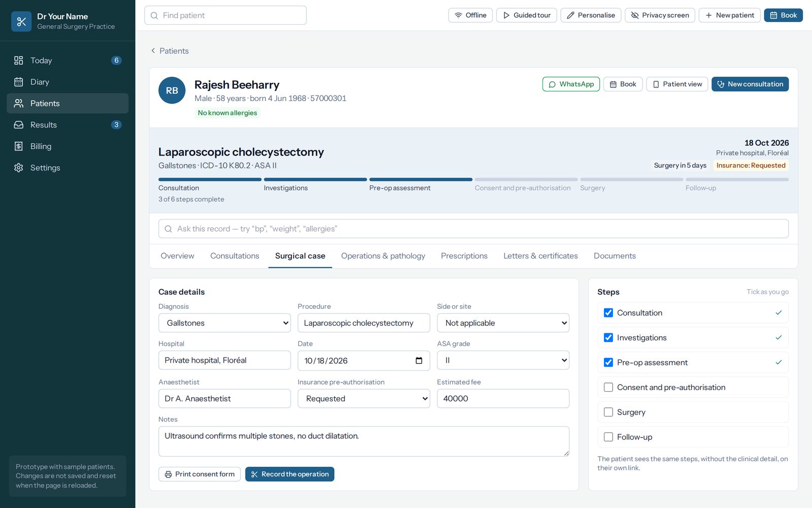Open Results inbox in sidebar
Image resolution: width=812 pixels, height=508 pixels.
click(x=67, y=125)
